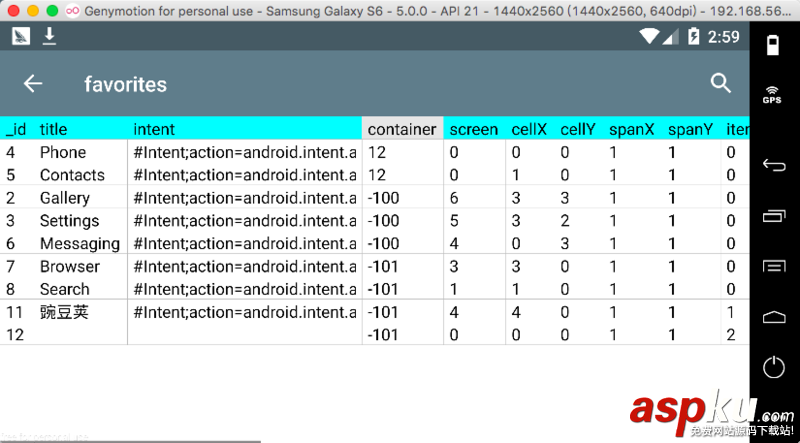Open search with the magnifier icon
Image resolution: width=800 pixels, height=443 pixels.
(721, 83)
